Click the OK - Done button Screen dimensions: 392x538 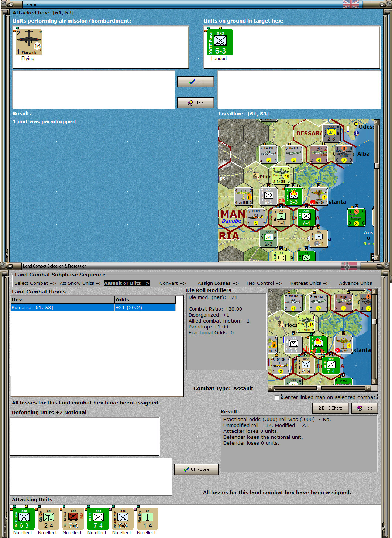point(196,469)
